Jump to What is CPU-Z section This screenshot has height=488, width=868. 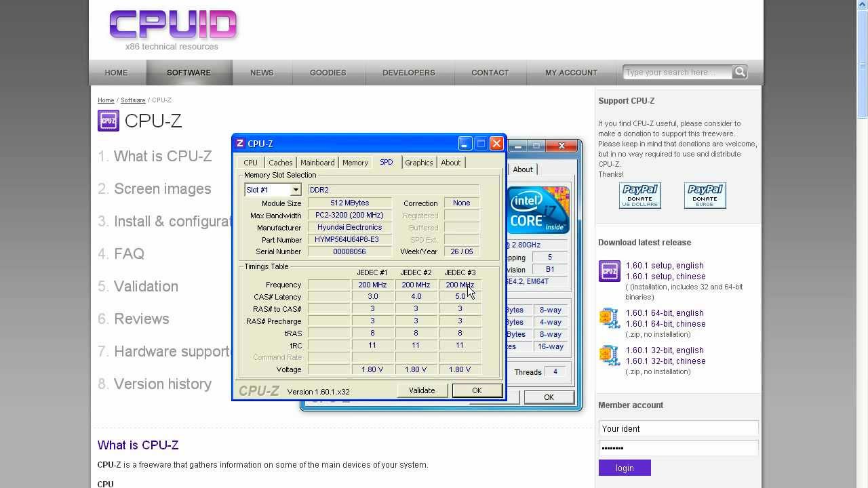click(x=163, y=157)
